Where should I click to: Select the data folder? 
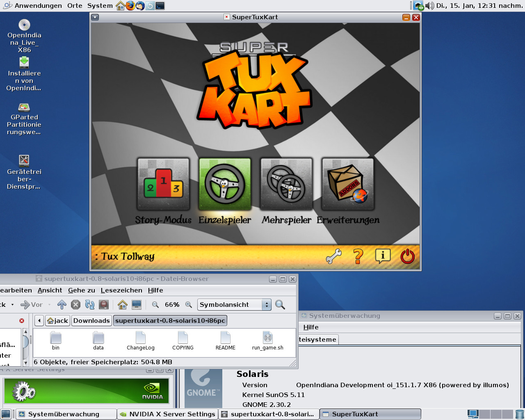98,341
